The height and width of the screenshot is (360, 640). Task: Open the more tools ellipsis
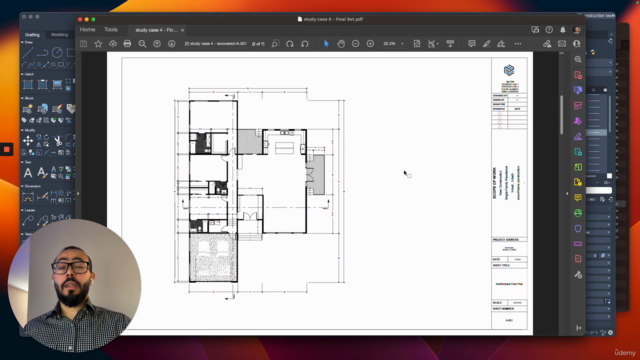coord(518,44)
